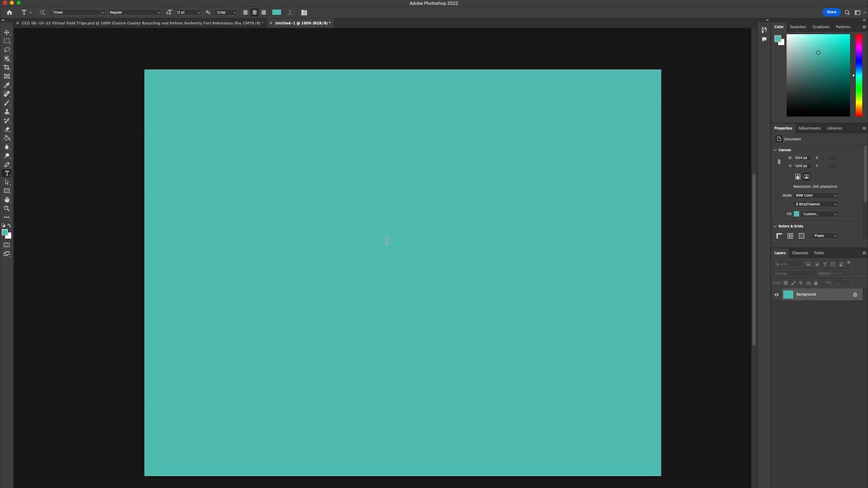Click the Share button
Image resolution: width=868 pixels, height=488 pixels.
(x=831, y=12)
